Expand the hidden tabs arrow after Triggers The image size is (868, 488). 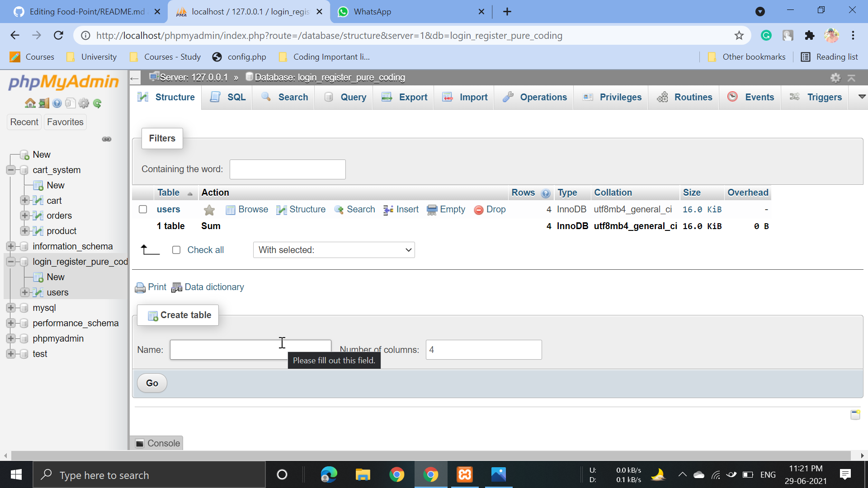pyautogui.click(x=862, y=97)
